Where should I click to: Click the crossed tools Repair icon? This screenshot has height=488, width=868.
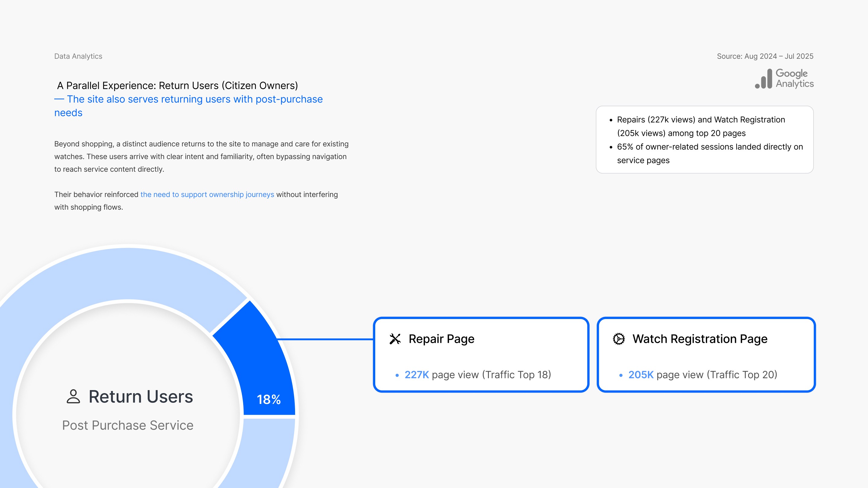click(395, 339)
